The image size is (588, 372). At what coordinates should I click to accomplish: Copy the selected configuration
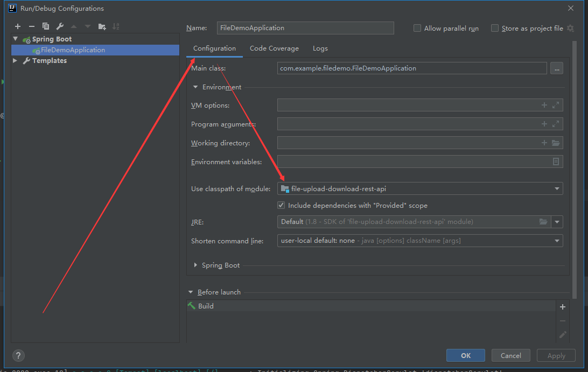coord(46,26)
